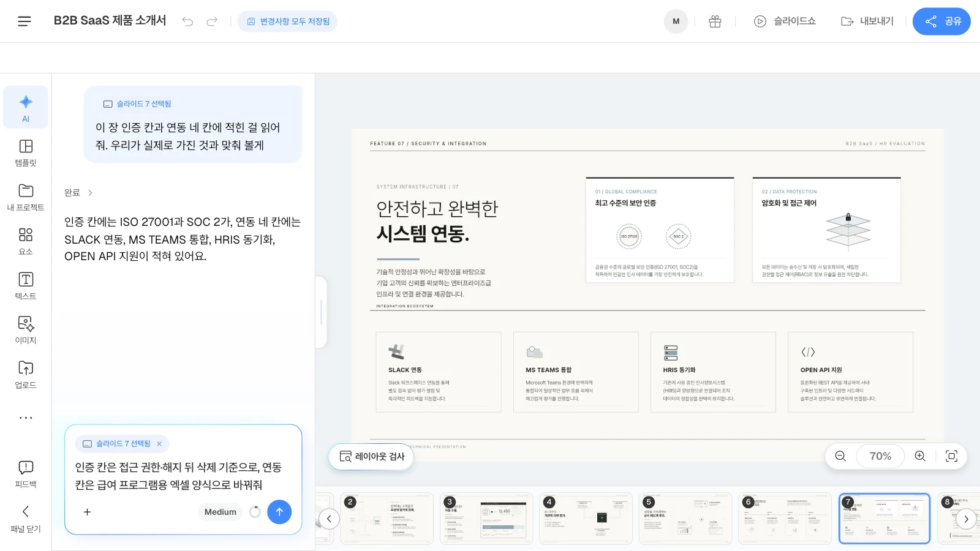Send the AI prompt with arrow button
The width and height of the screenshot is (980, 551).
pos(279,512)
